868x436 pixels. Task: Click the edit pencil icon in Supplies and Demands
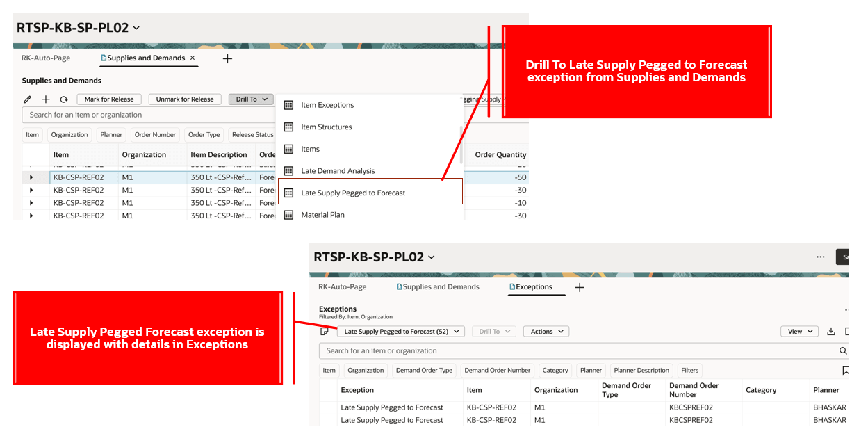28,99
